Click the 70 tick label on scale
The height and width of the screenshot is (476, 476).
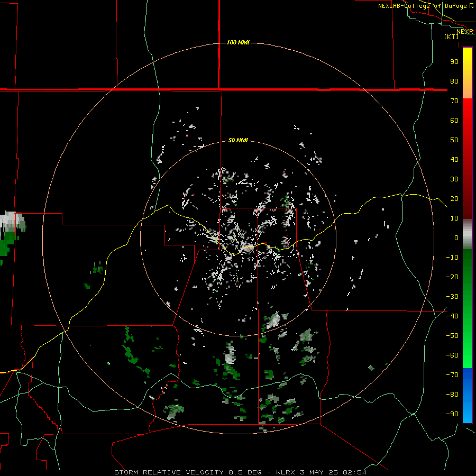pyautogui.click(x=454, y=101)
